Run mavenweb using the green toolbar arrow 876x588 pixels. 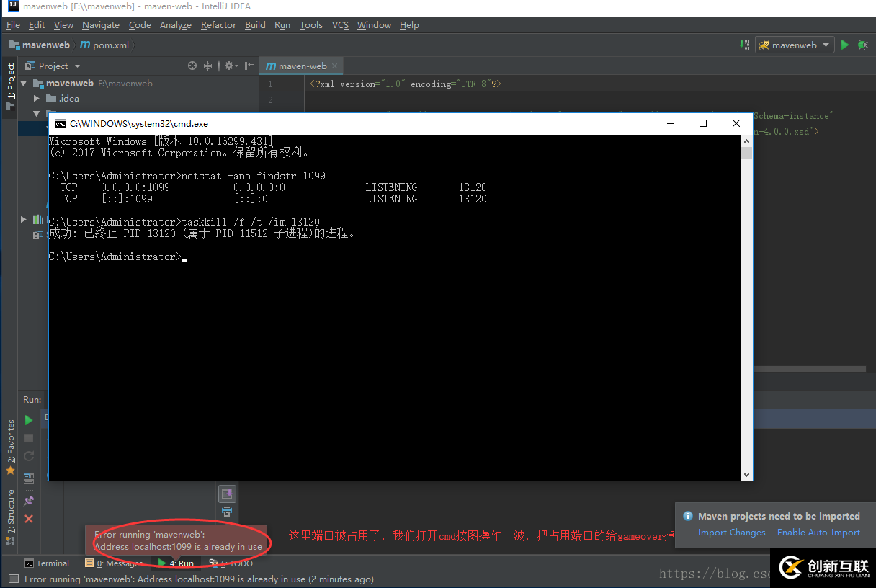pyautogui.click(x=844, y=44)
